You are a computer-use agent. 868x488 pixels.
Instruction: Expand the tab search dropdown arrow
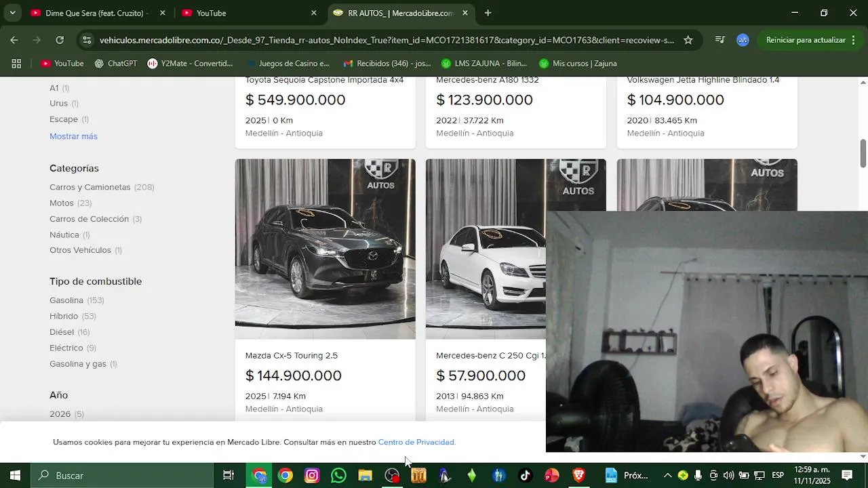click(x=12, y=13)
